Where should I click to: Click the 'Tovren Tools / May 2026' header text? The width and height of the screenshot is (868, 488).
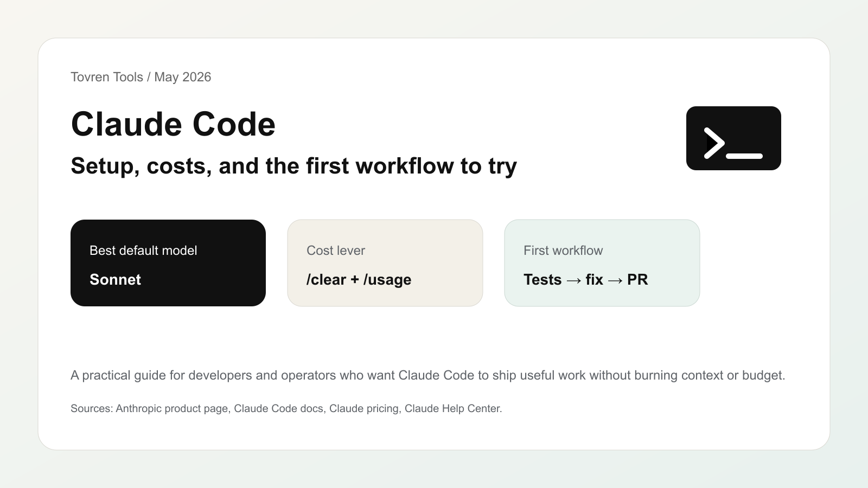(x=141, y=77)
